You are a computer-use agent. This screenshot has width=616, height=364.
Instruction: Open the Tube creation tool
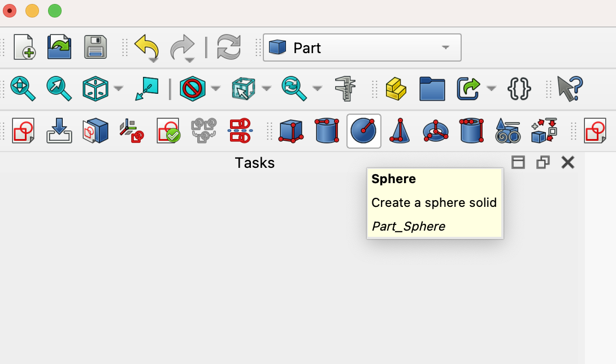click(471, 131)
